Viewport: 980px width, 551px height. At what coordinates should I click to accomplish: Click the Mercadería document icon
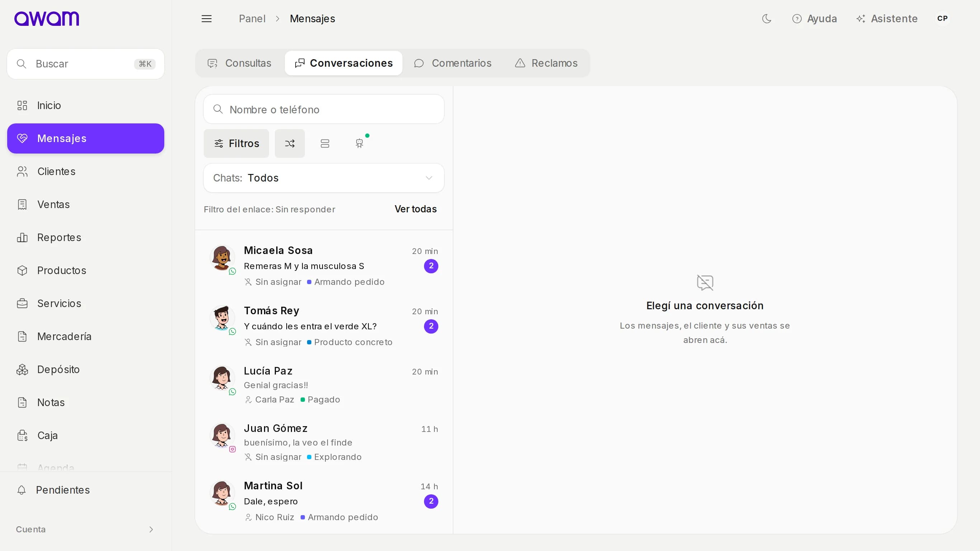pyautogui.click(x=22, y=336)
